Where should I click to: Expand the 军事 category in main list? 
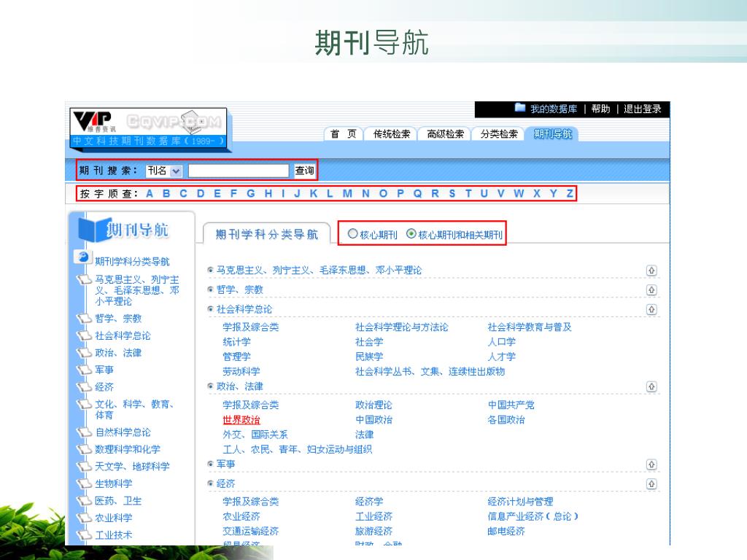(210, 464)
